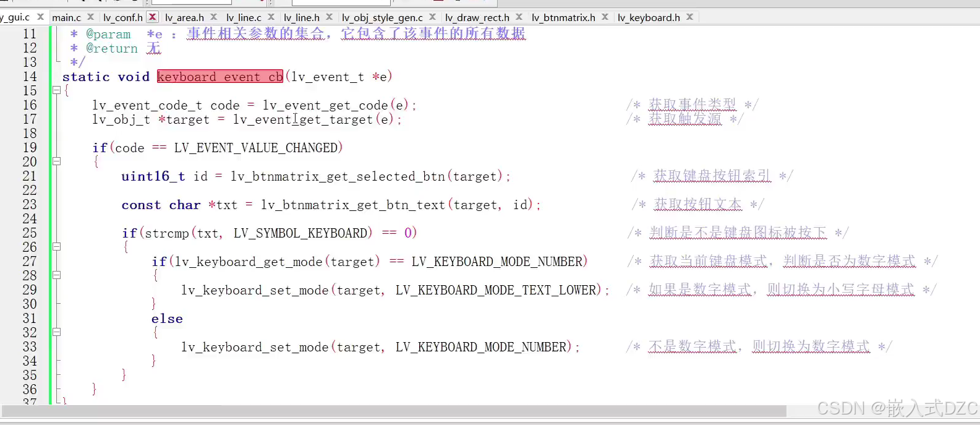Close the lv_keyboard.h tab

point(690,17)
